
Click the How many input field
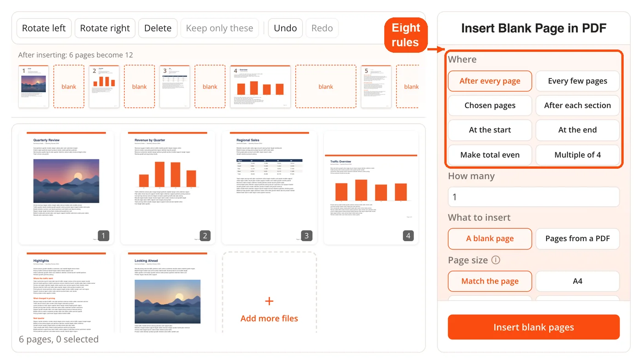coord(534,197)
